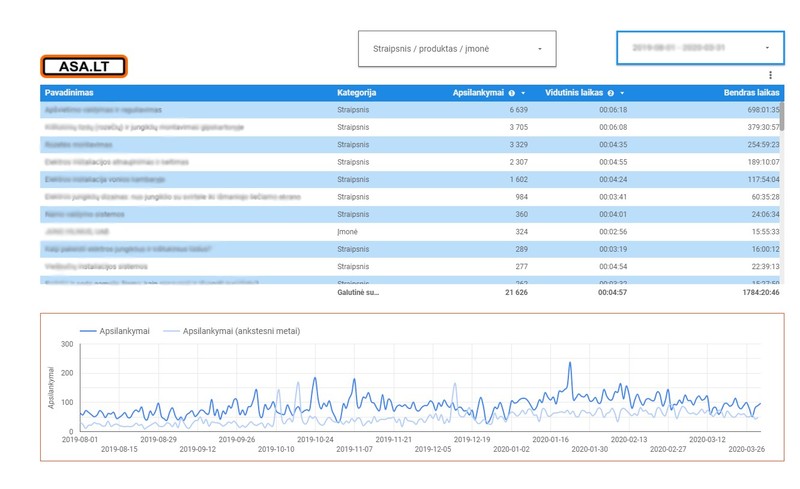Sort by the Bendras laikas column header

coord(752,92)
